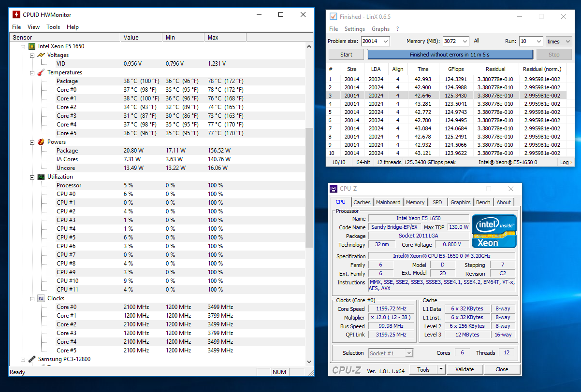581x392 pixels.
Task: Click the Clocks waveform icon
Action: (x=41, y=298)
